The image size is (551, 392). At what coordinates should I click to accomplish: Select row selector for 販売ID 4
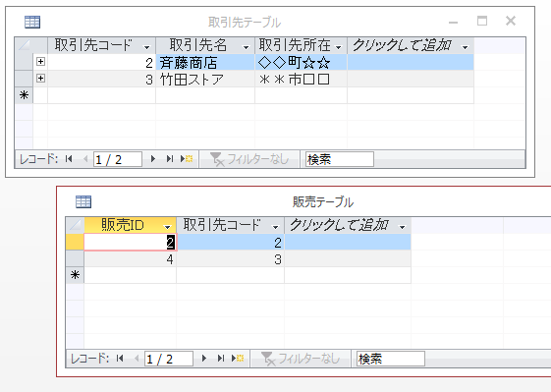(75, 258)
